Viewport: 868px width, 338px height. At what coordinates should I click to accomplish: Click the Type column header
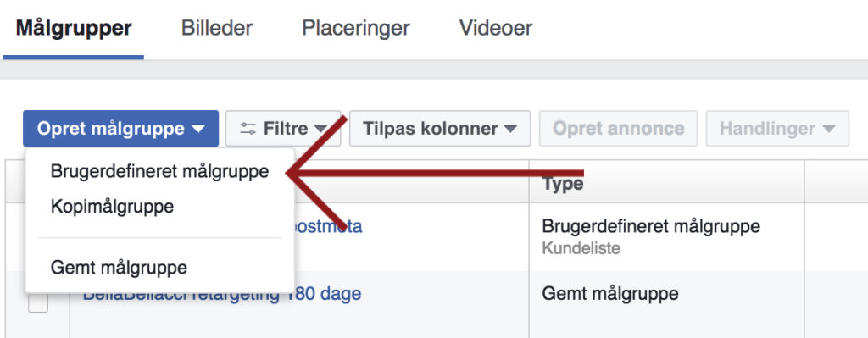coord(563,184)
